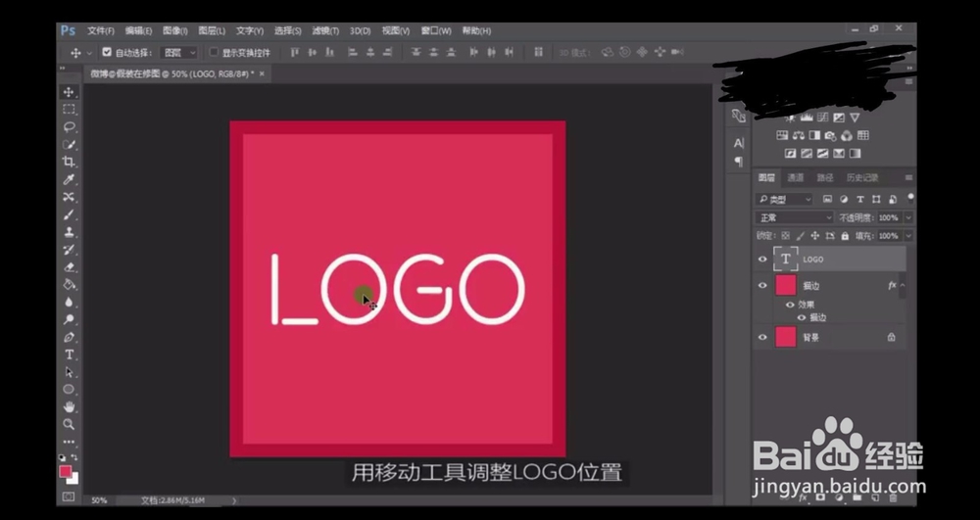The height and width of the screenshot is (520, 980).
Task: Select the Paint Bucket tool
Action: (x=69, y=285)
